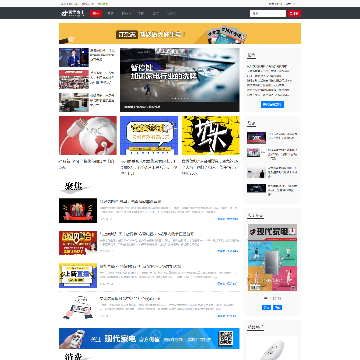360x360 pixels.
Task: Click the red search button
Action: (294, 13)
